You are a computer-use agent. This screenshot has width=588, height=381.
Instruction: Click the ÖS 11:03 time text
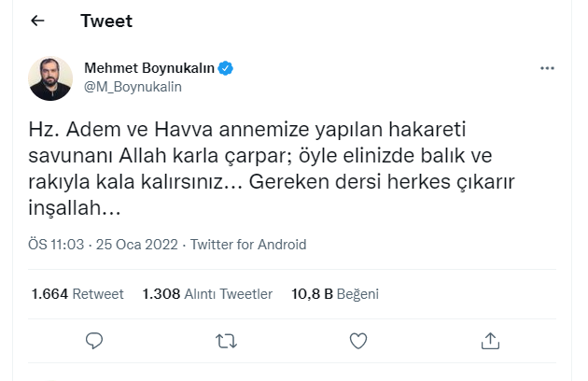coord(56,245)
